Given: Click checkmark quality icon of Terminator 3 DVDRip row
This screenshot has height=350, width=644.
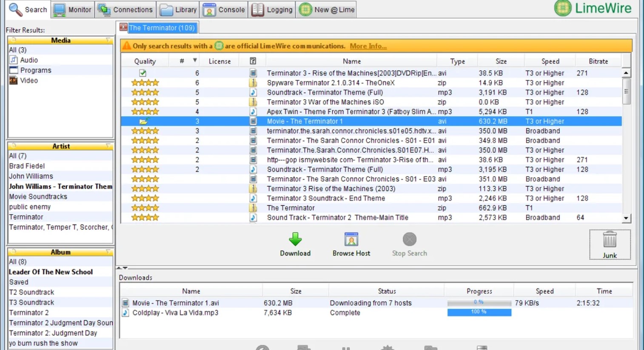Looking at the screenshot, I should [143, 73].
